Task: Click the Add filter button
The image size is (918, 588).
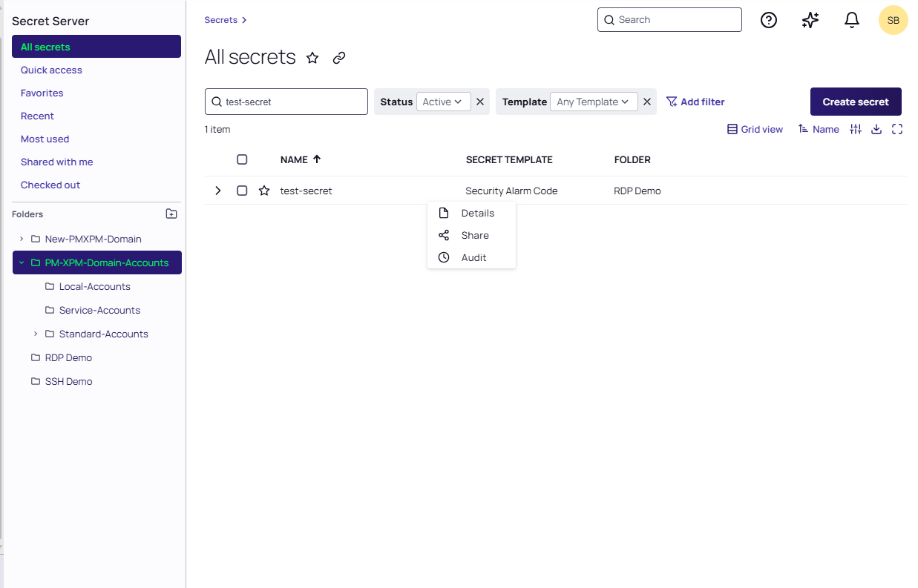Action: pyautogui.click(x=695, y=102)
